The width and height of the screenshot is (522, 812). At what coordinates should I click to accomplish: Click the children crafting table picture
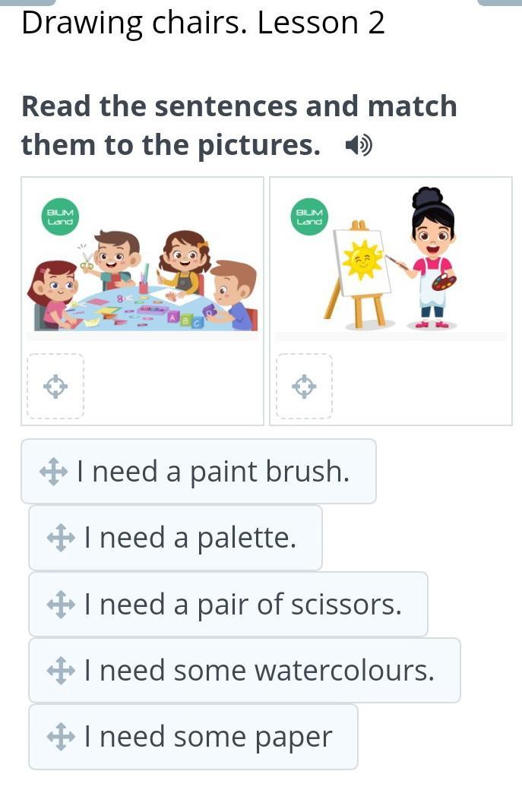click(142, 281)
